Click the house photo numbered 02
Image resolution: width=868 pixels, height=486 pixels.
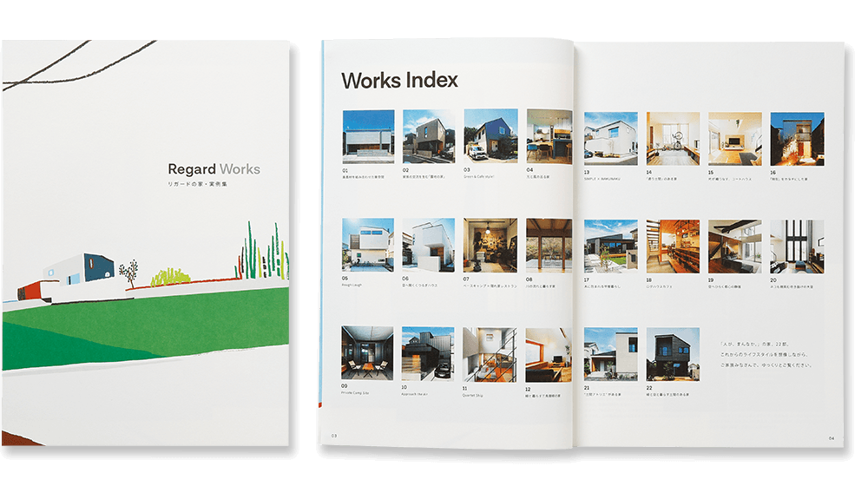click(429, 136)
